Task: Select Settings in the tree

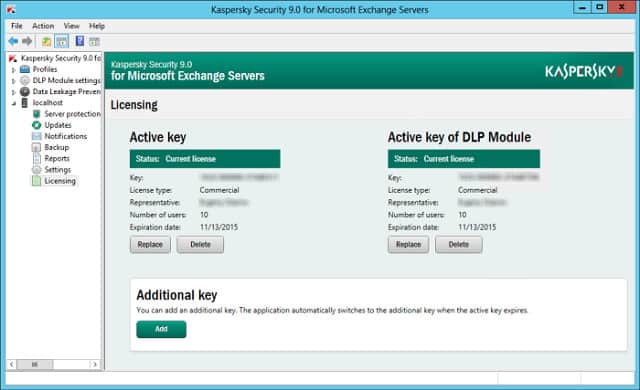Action: click(58, 170)
